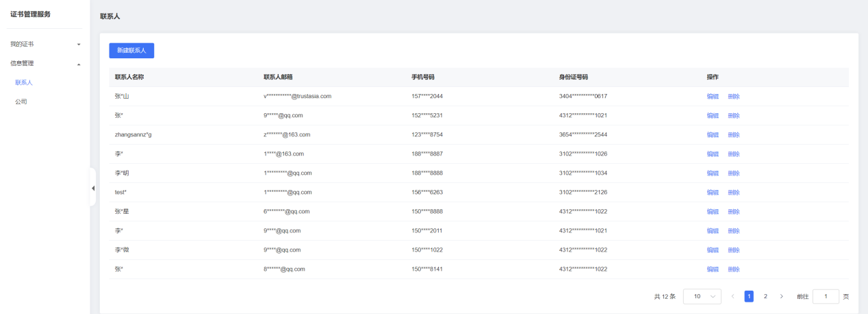Image resolution: width=868 pixels, height=314 pixels.
Task: Edit the contact test*
Action: pyautogui.click(x=713, y=192)
